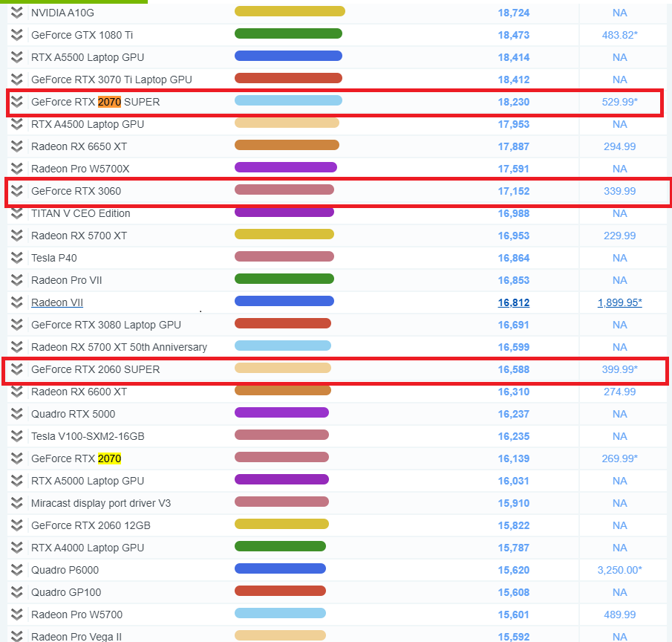Expand the Miracast display port driver V3 chevron
The image size is (672, 642).
point(17,504)
